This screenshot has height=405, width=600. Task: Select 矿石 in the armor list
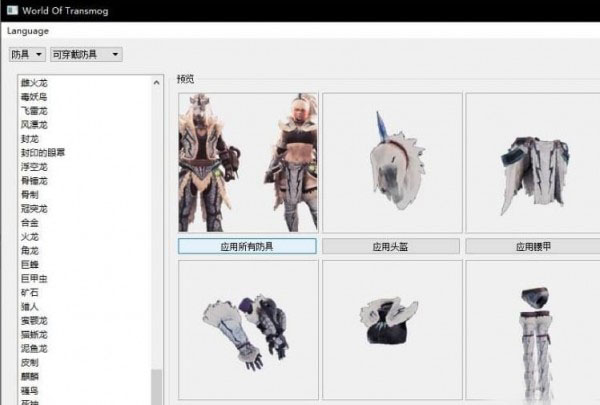coord(30,292)
